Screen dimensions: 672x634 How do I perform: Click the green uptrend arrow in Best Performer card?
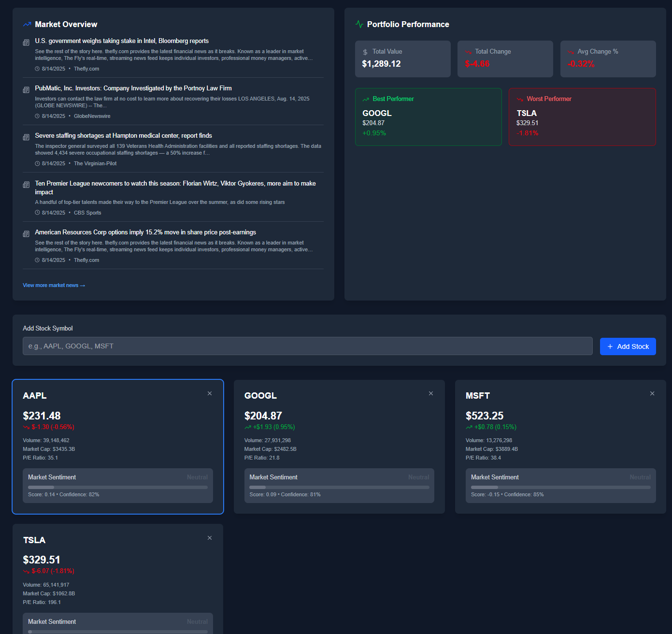[x=366, y=99]
